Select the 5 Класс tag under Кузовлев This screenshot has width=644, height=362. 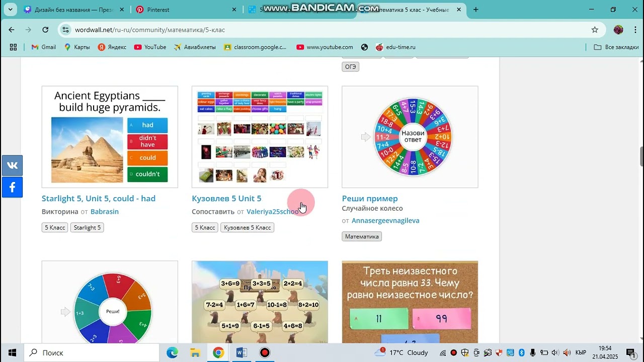[x=205, y=228]
